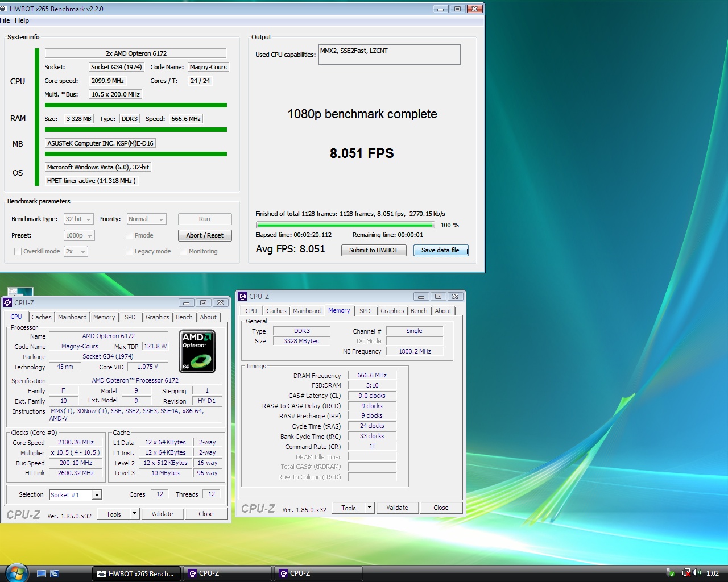Open Caches tab in CPU-Z processor window
The image size is (728, 582).
[x=42, y=317]
